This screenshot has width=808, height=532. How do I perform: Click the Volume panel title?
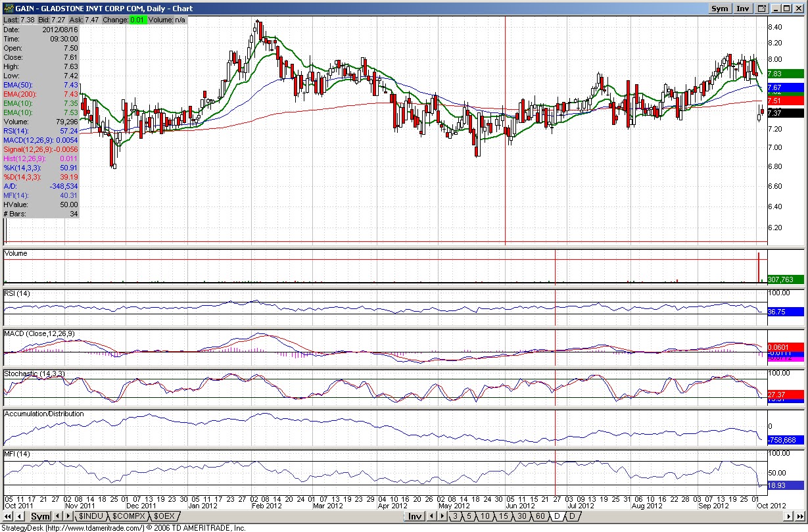tap(16, 253)
